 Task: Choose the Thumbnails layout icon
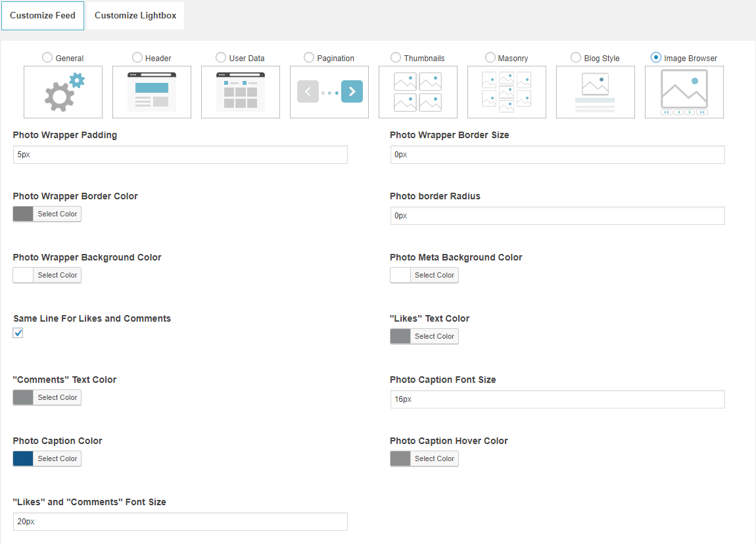point(418,92)
